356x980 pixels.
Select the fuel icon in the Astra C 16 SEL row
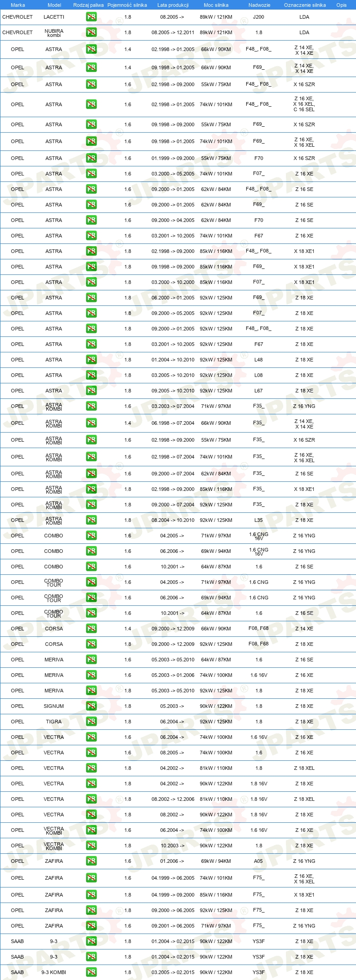pos(91,104)
